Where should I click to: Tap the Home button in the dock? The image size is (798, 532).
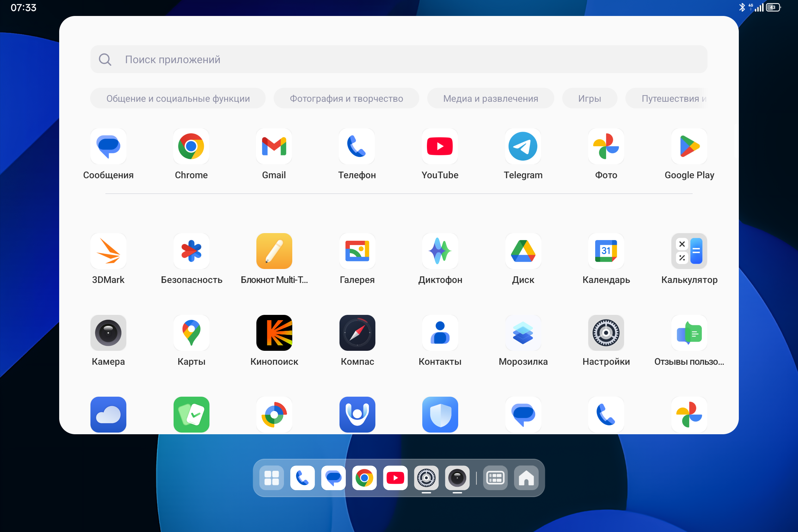pyautogui.click(x=526, y=478)
